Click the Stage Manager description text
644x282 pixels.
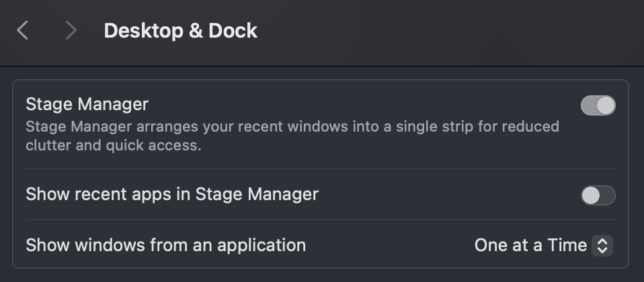(x=292, y=136)
